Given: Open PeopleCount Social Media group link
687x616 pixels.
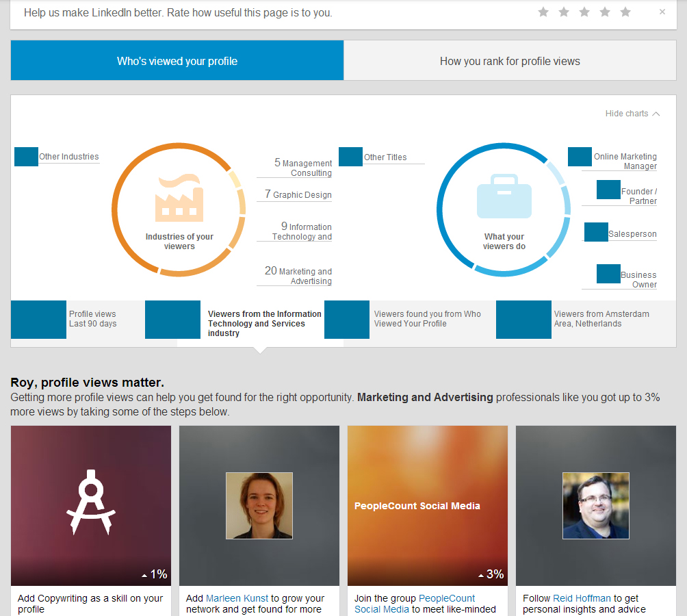Looking at the screenshot, I should tap(446, 598).
